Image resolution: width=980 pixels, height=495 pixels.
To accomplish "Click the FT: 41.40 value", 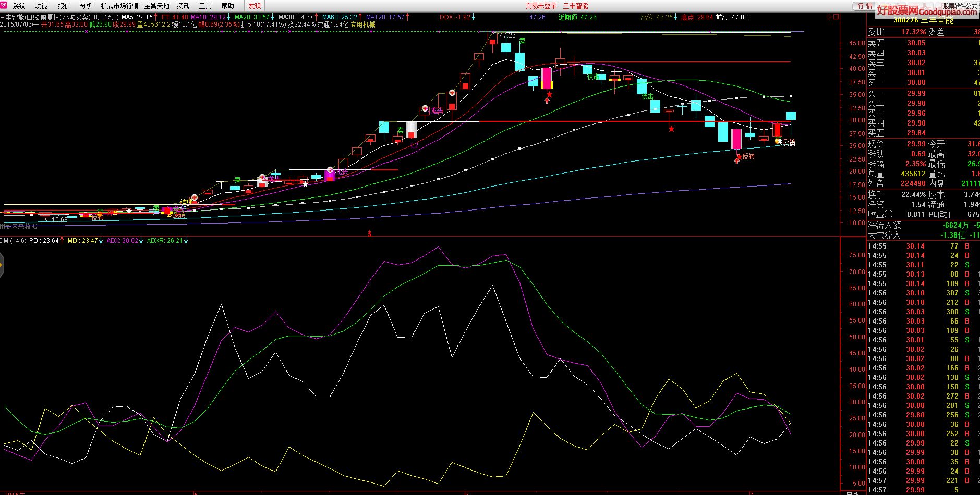I will click(x=175, y=17).
